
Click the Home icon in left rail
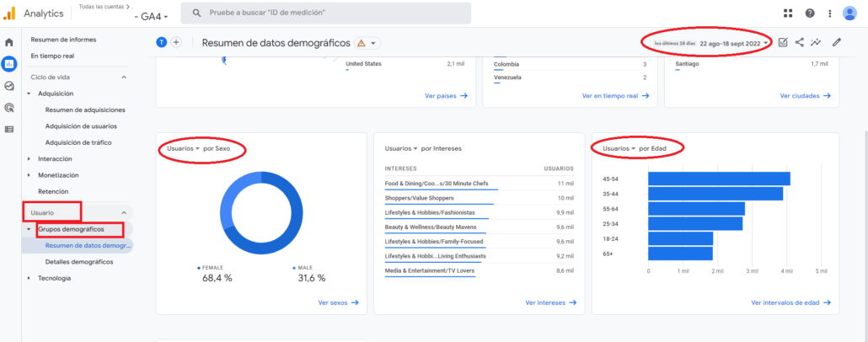[x=9, y=42]
